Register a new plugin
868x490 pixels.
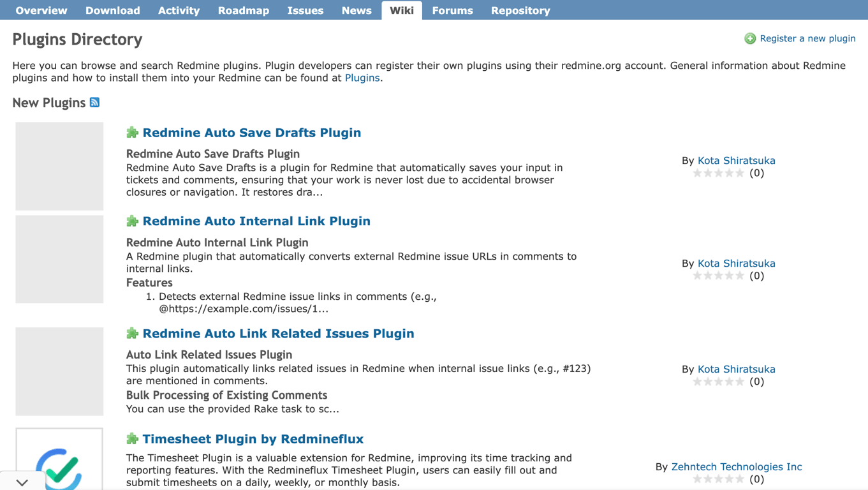(807, 38)
